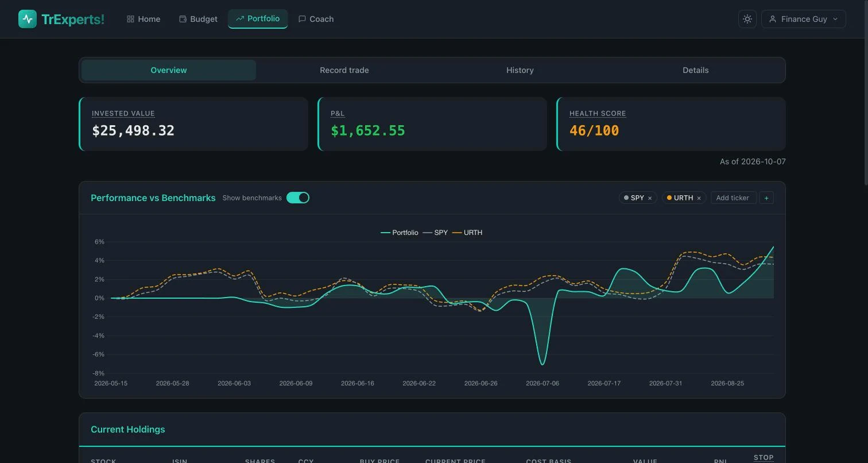Screen dimensions: 868x463
Task: Open the Record trade tab
Action: click(344, 70)
